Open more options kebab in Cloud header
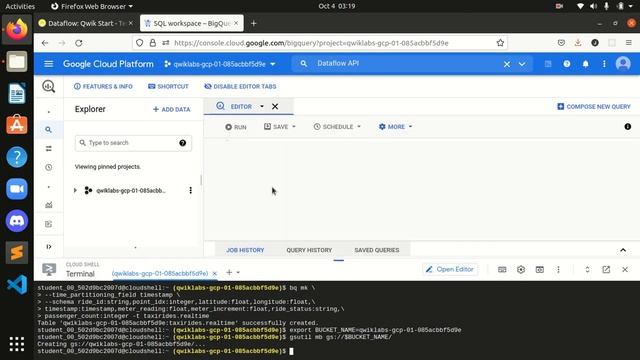The image size is (640, 360). tap(604, 64)
